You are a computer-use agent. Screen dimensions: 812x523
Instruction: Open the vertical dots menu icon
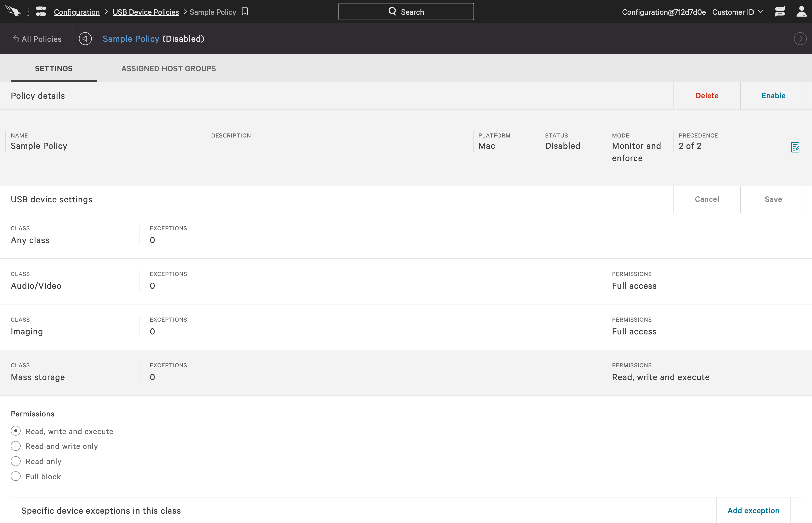point(28,12)
